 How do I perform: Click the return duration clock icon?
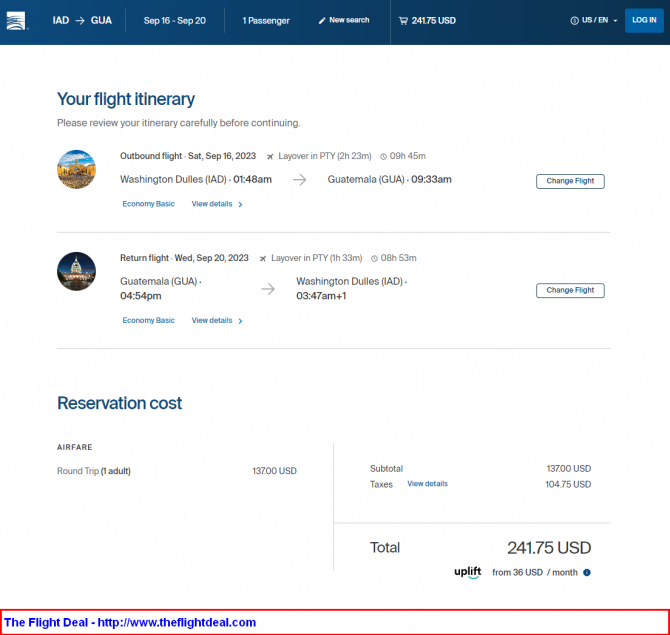(374, 259)
